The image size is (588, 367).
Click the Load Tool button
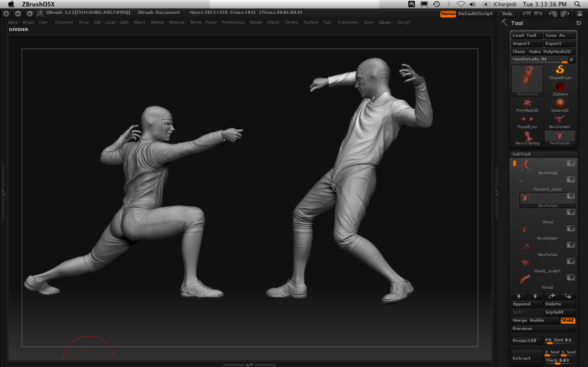click(527, 36)
